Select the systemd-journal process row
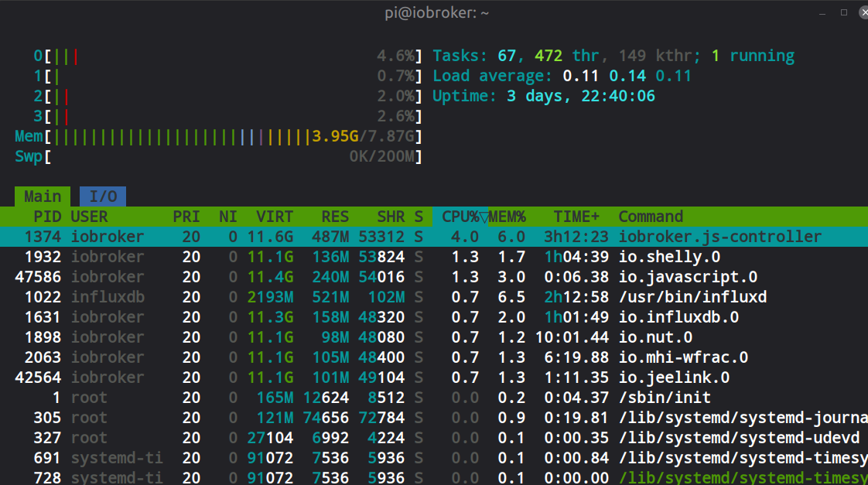The image size is (868, 485). [x=434, y=418]
